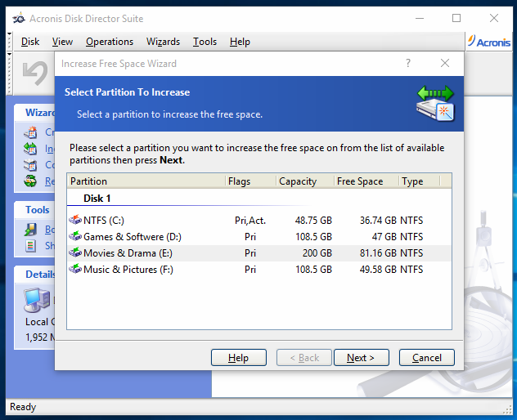Sort by the Partition column header

[x=146, y=181]
